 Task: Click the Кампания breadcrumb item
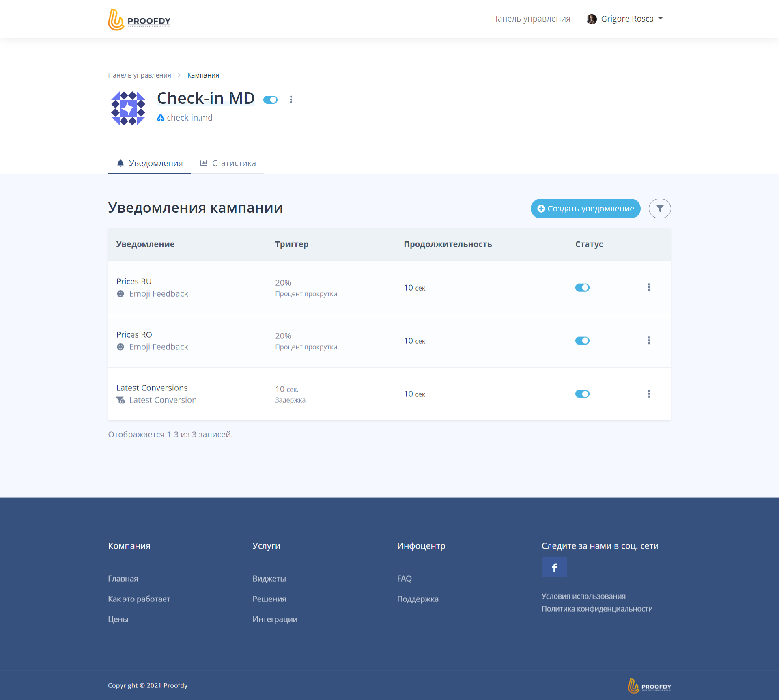tap(203, 75)
